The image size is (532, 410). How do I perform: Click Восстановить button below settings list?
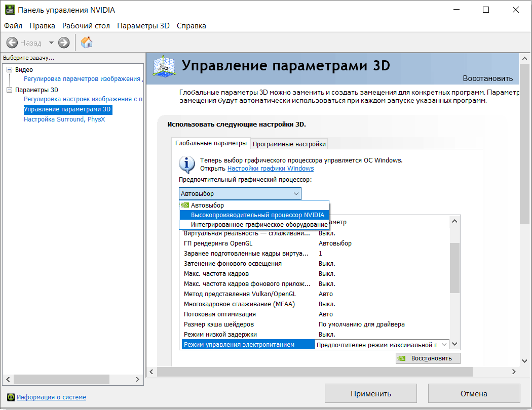[428, 358]
